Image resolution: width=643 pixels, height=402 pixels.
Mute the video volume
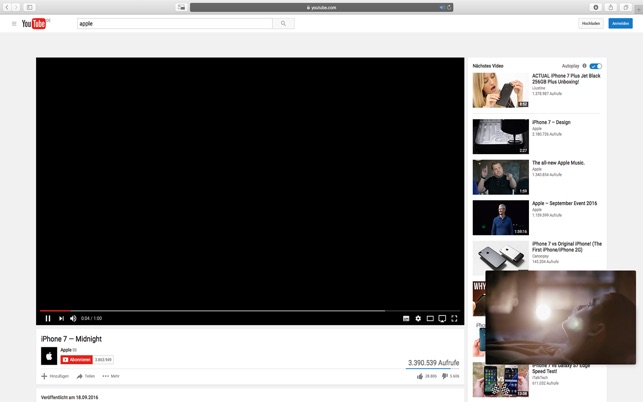tap(73, 318)
